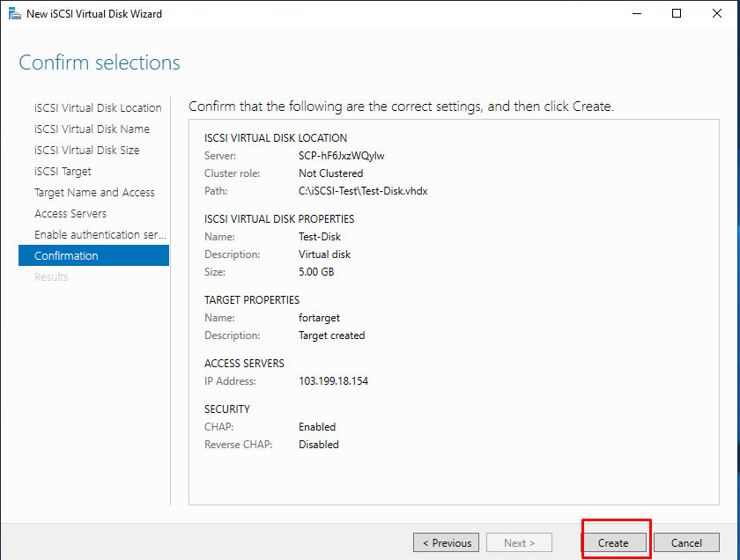Viewport: 740px width, 560px height.
Task: Click the Cluster role label
Action: (232, 173)
